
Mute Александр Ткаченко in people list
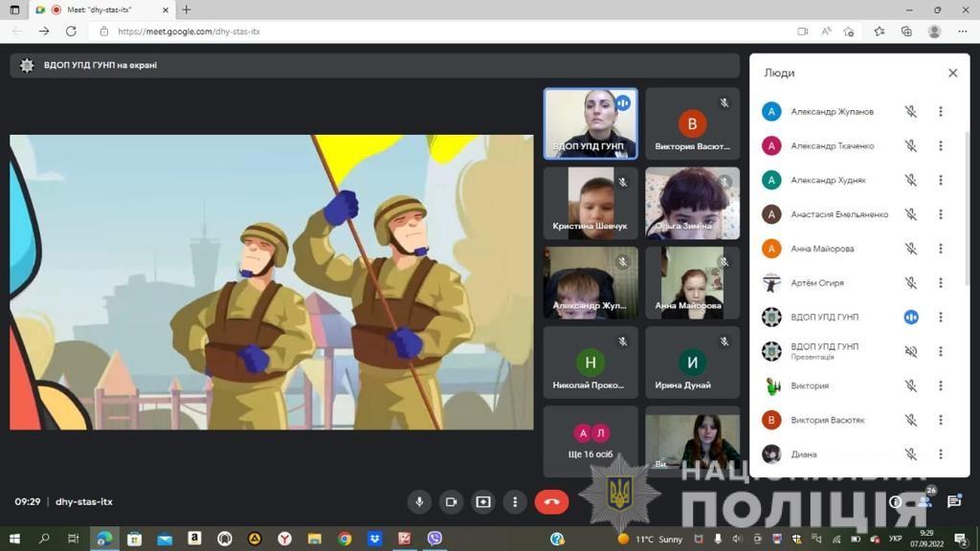pyautogui.click(x=911, y=146)
